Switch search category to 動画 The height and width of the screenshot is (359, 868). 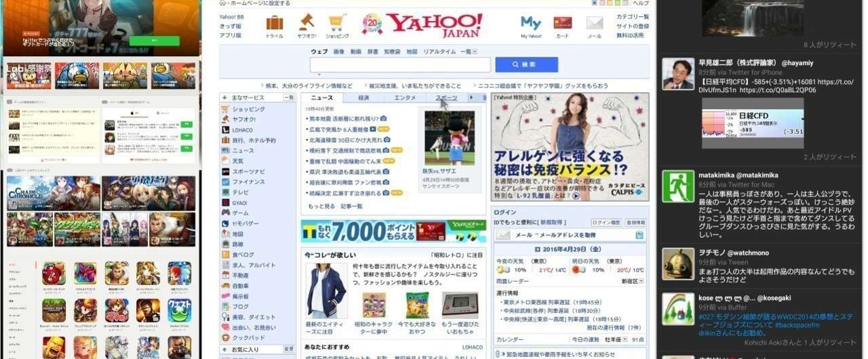point(356,51)
